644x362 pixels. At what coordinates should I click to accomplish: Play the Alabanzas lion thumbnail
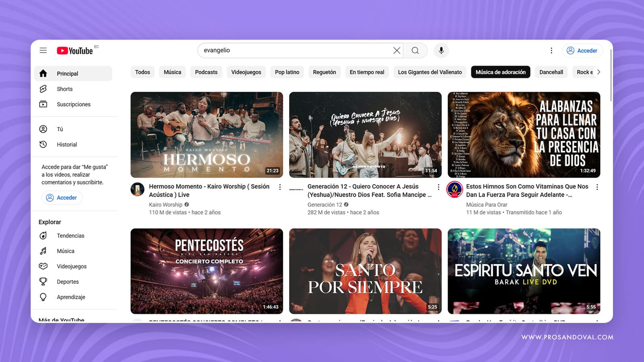click(x=524, y=135)
